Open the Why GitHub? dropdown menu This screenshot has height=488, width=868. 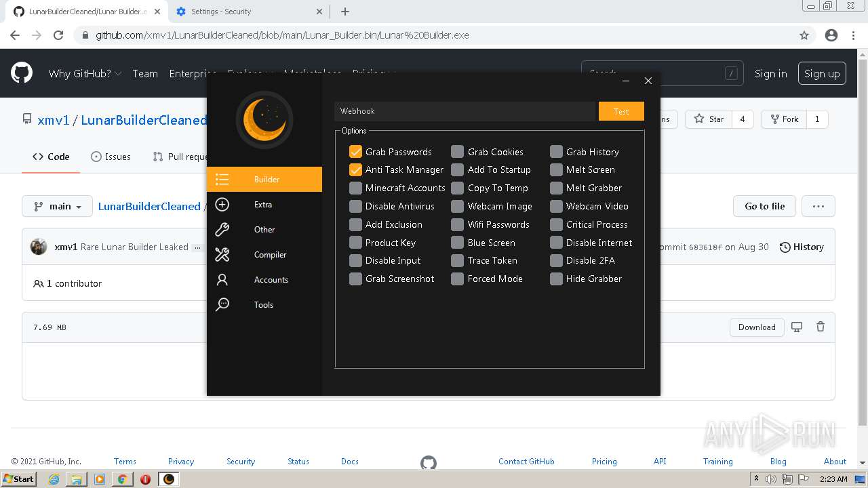click(85, 74)
